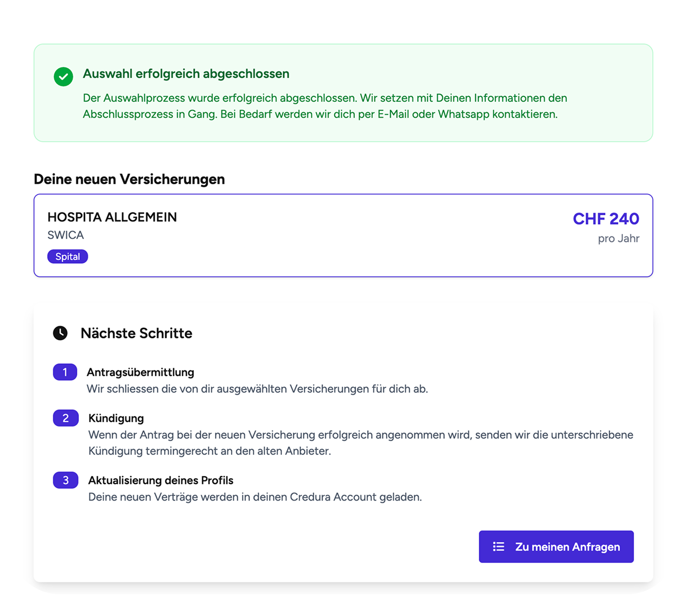Click the checkmark inside the green circle
Viewport: 687px width, 616px height.
(x=63, y=77)
